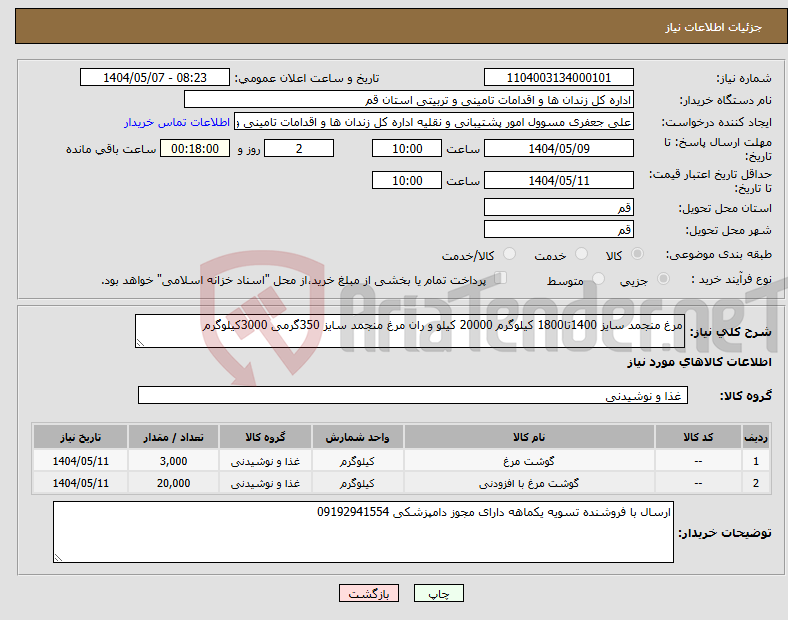Click cell گوشت مرغ با افزودنی
Viewport: 788px width, 620px height.
(x=529, y=483)
